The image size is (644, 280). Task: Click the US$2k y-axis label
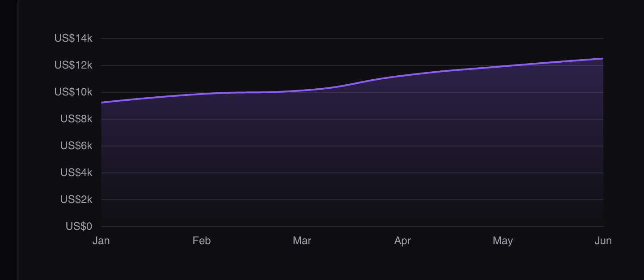coord(76,200)
